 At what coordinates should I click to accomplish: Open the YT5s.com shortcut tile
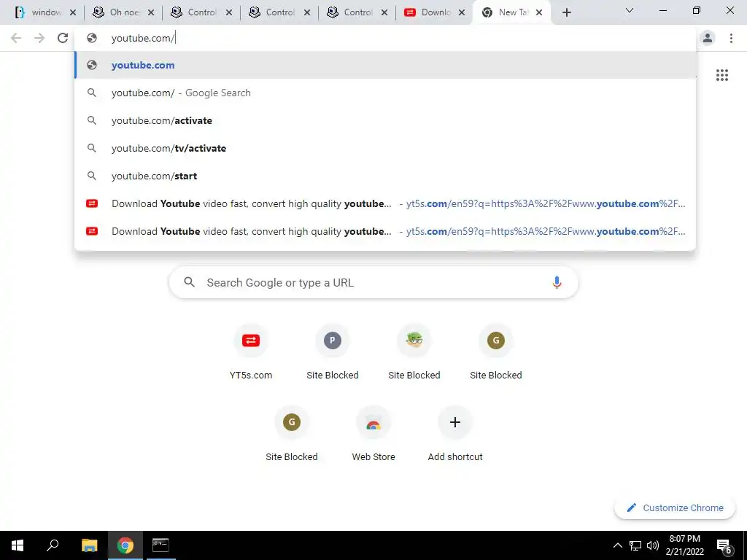[x=251, y=352]
